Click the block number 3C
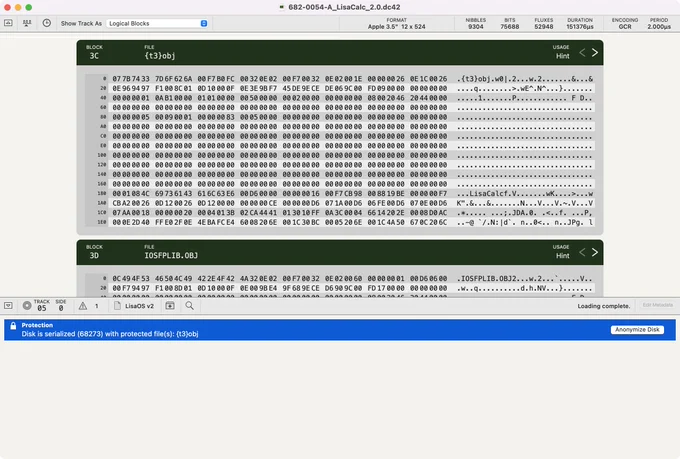 click(94, 56)
